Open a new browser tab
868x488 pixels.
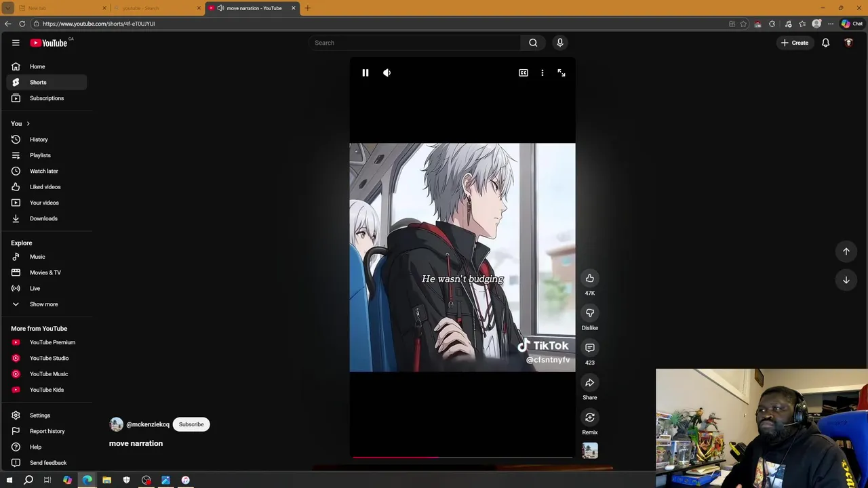click(x=307, y=8)
